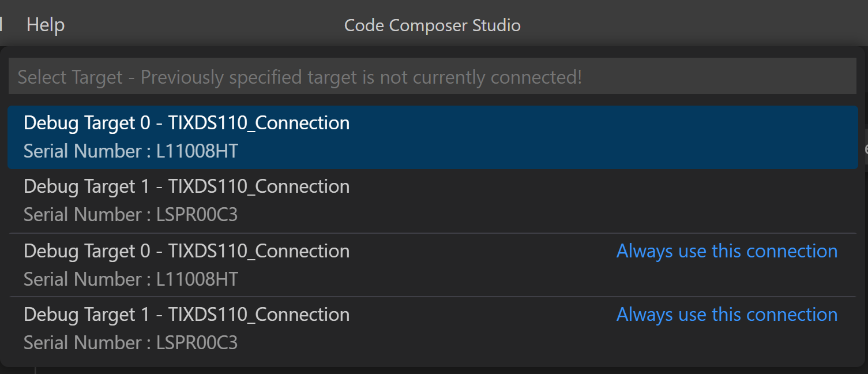Click 'Always use this connection' for serial LSPR00C3
Image resolution: width=868 pixels, height=374 pixels.
[727, 314]
